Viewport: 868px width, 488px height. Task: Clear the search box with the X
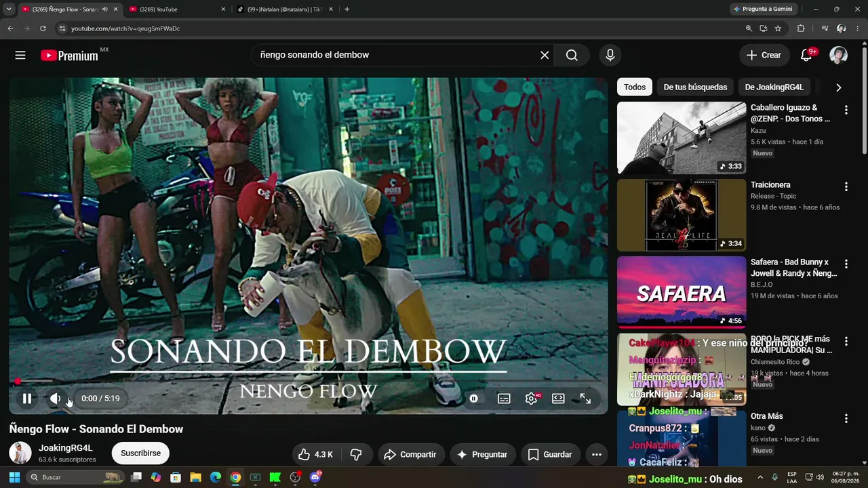[x=545, y=55]
